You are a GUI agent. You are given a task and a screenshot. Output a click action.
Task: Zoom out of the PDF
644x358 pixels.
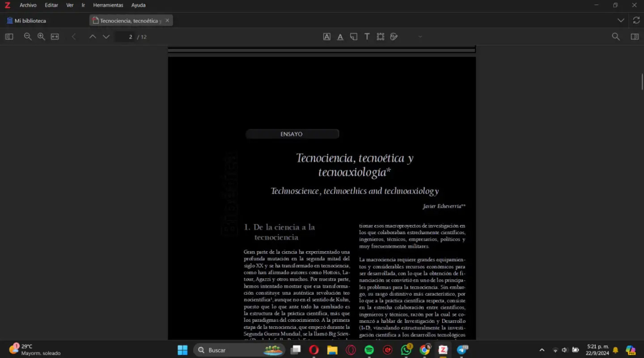[28, 36]
